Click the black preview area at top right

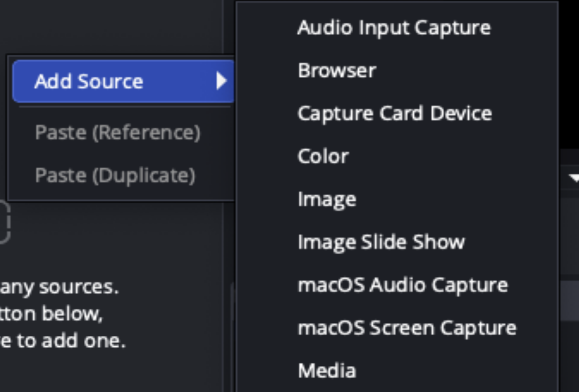pos(569,74)
